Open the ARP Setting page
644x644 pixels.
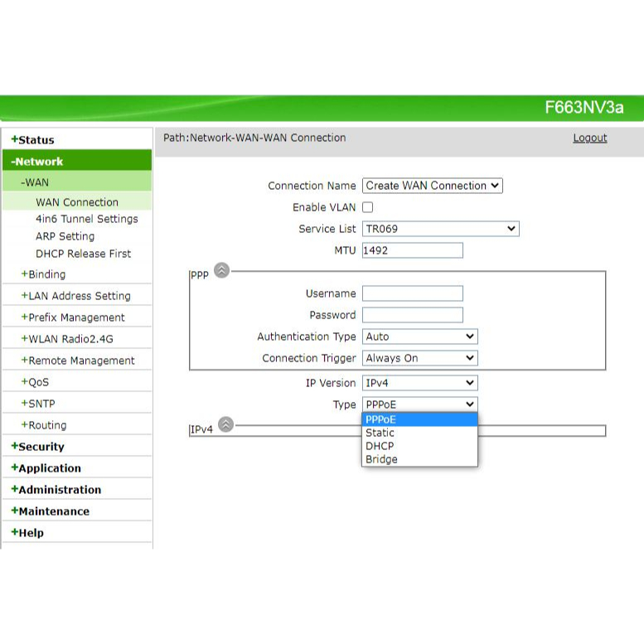pyautogui.click(x=65, y=236)
